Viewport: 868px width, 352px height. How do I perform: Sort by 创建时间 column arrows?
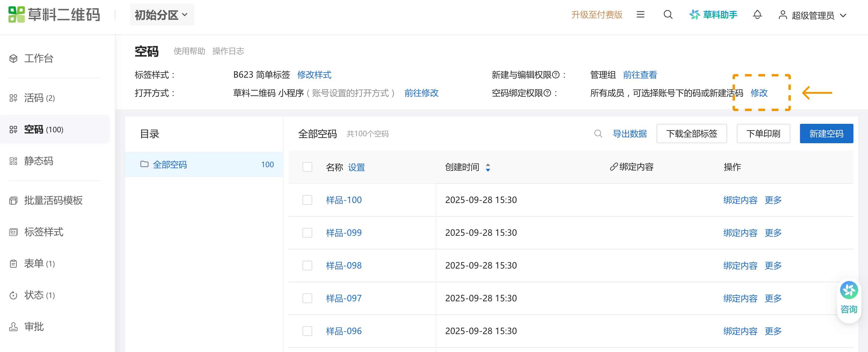coord(487,167)
